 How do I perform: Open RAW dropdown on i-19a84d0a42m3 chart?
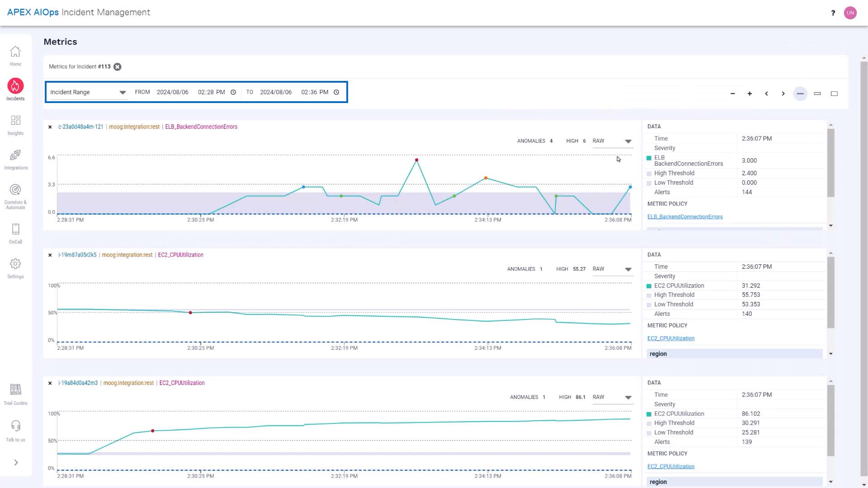click(x=612, y=397)
